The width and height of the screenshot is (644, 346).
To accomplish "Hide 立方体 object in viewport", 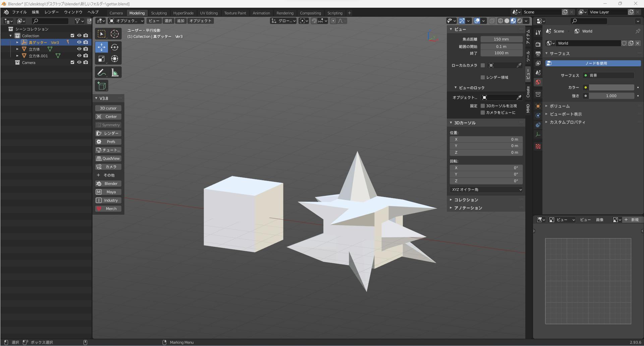I will (x=79, y=49).
